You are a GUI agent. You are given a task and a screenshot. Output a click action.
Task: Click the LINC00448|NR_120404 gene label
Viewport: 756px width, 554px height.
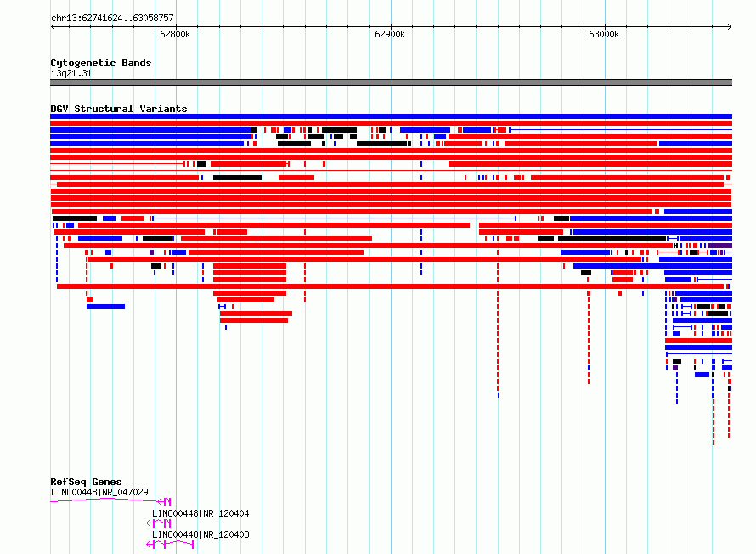(200, 513)
